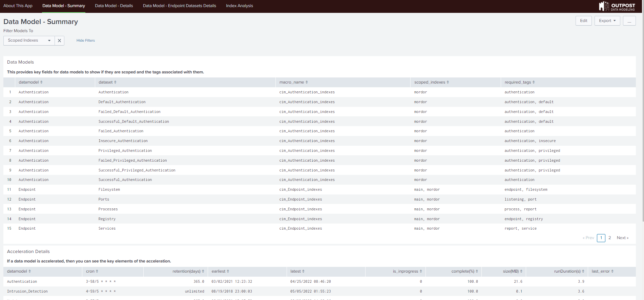Open the Scoped Indexes filter dropdown
This screenshot has height=300, width=644.
(29, 41)
